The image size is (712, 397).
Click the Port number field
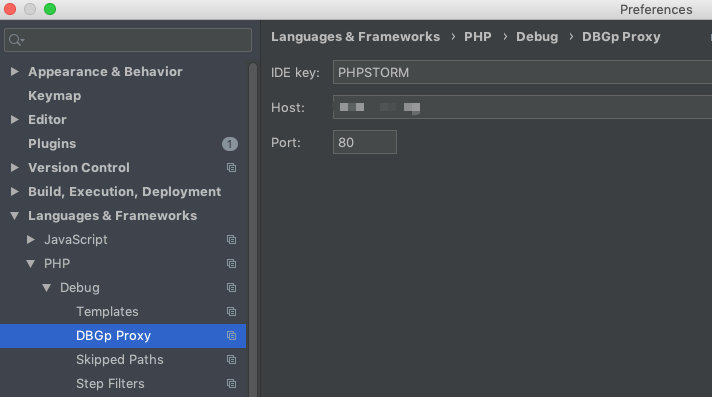point(365,142)
